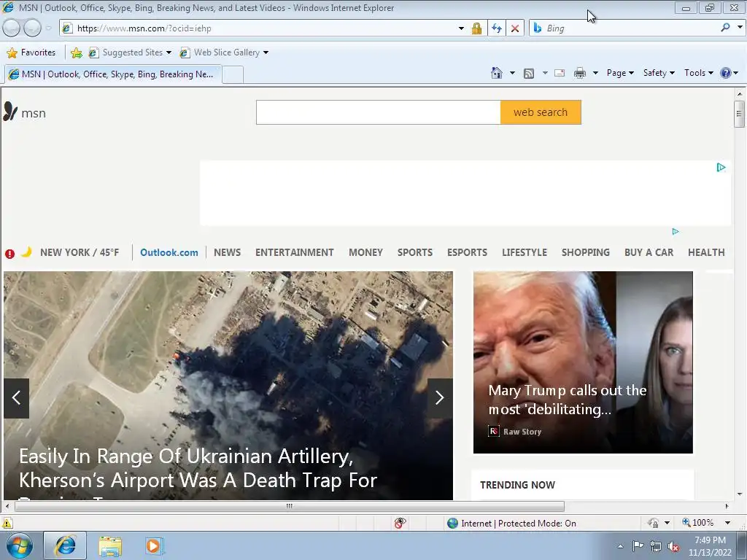Click NEW YORK / 45°F weather link
Image resolution: width=747 pixels, height=560 pixels.
click(x=80, y=252)
